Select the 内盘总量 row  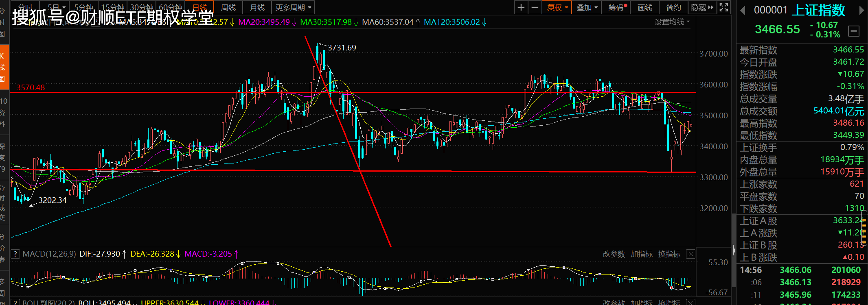point(802,160)
